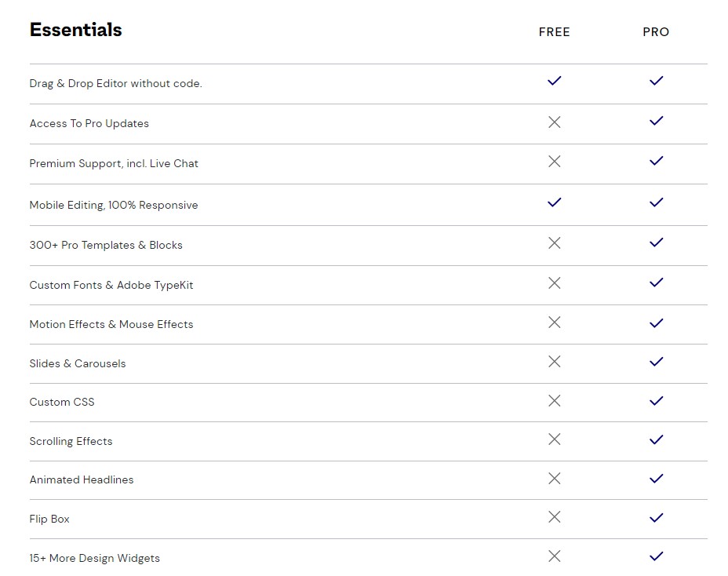
Task: Click the Free X icon for Motion Effects row
Action: pyautogui.click(x=555, y=323)
